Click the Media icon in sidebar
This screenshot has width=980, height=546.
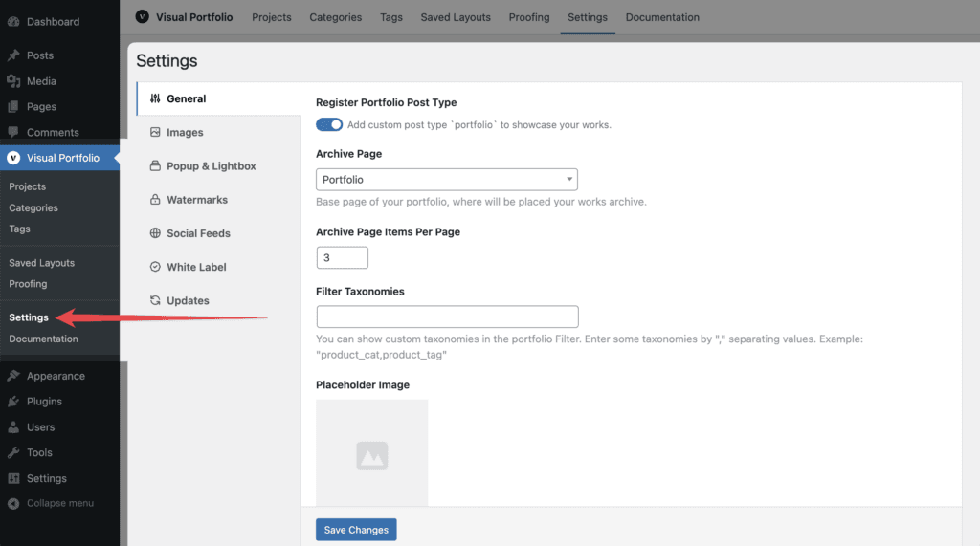point(13,81)
